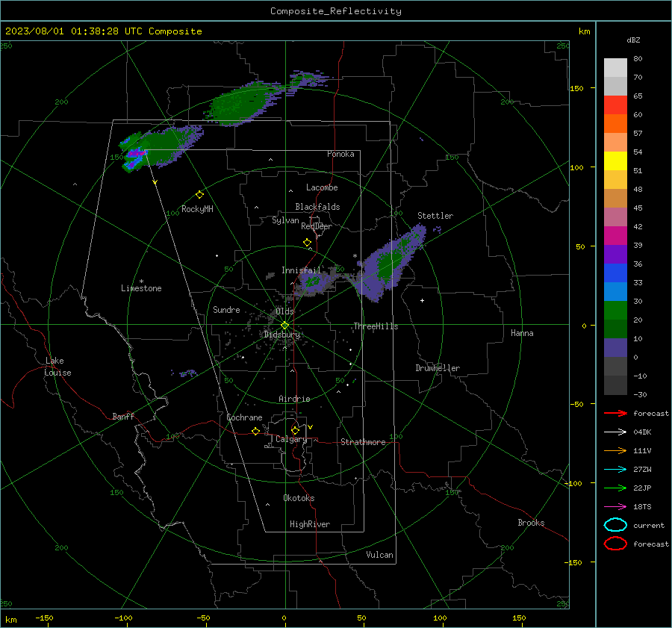Click the asterisk marker above Limestone

pyautogui.click(x=141, y=282)
